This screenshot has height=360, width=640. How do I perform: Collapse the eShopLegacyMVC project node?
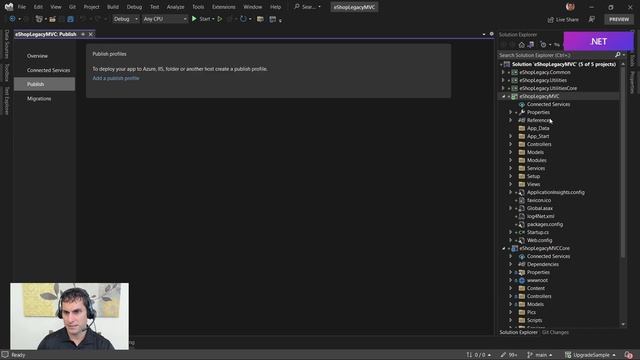click(x=503, y=96)
